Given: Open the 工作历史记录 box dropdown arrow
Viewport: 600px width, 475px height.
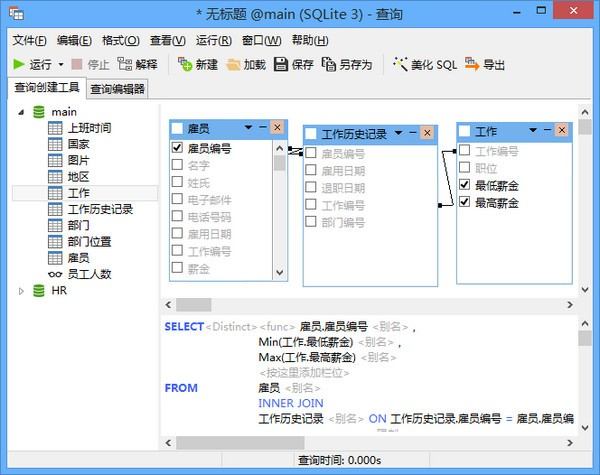Looking at the screenshot, I should coord(398,133).
